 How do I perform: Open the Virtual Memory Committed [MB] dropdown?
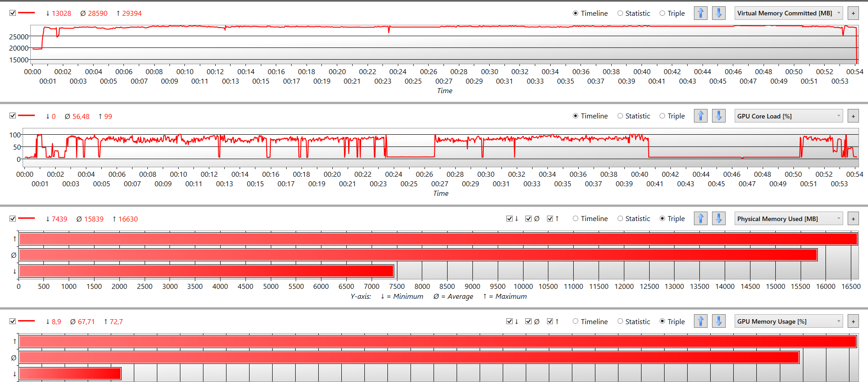click(x=789, y=13)
